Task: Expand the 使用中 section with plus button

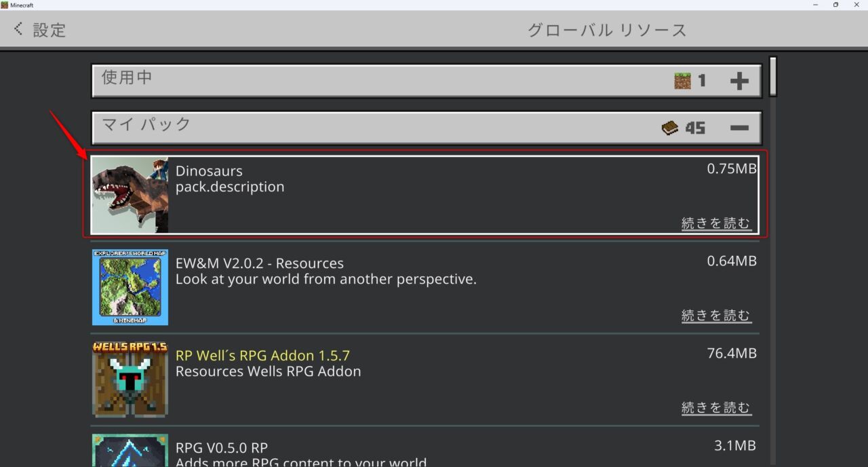Action: pos(740,80)
